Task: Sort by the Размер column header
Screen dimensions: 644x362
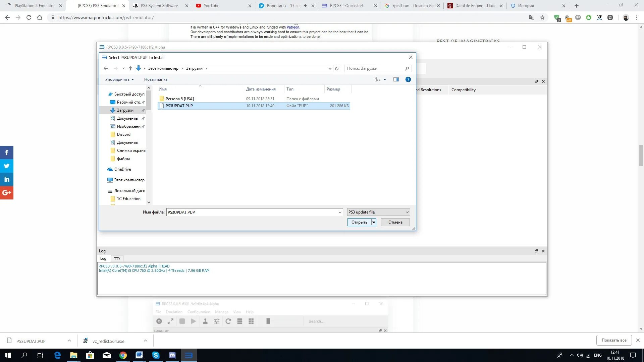Action: 333,89
